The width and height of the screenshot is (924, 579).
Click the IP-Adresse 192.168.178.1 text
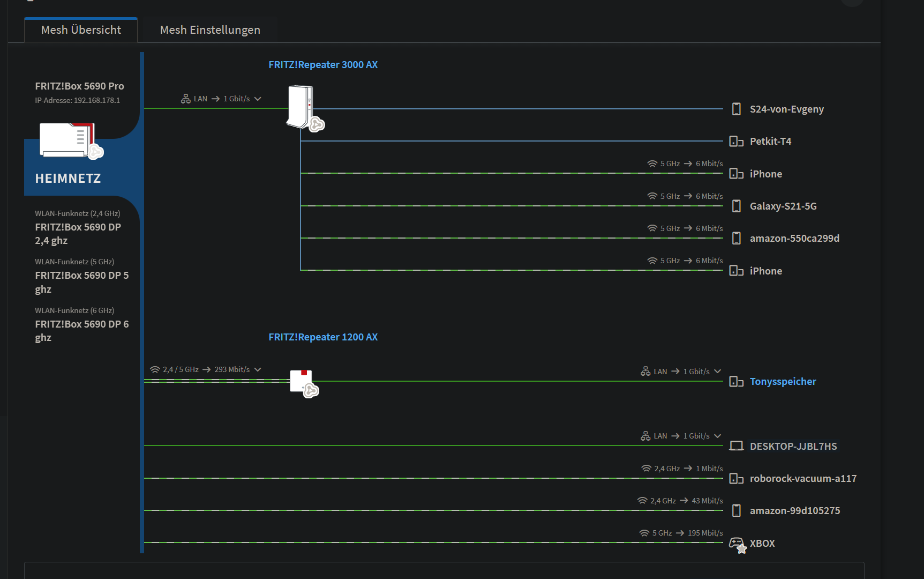click(78, 100)
